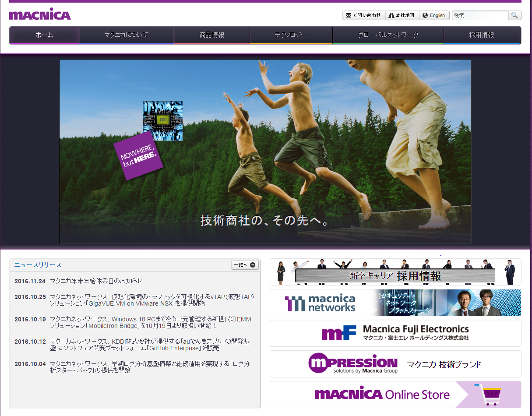Click the magnifier search button
Viewport: 532px width, 416px height.
(514, 15)
